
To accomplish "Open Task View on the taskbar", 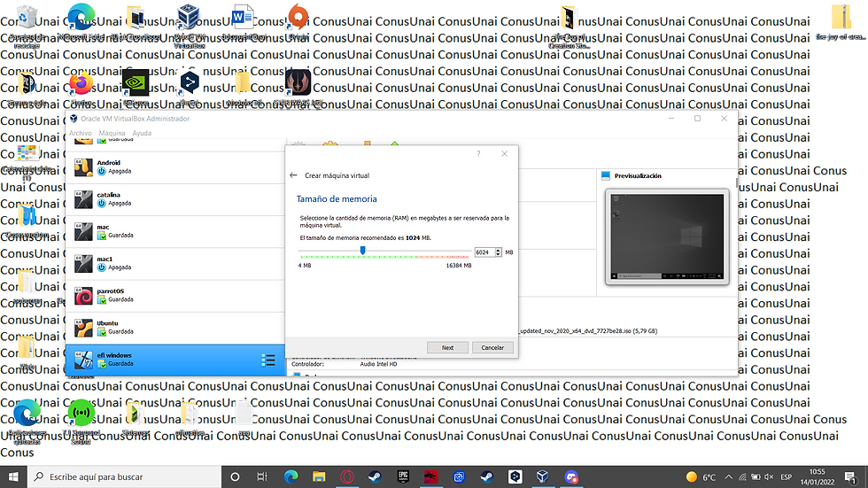I will click(262, 477).
